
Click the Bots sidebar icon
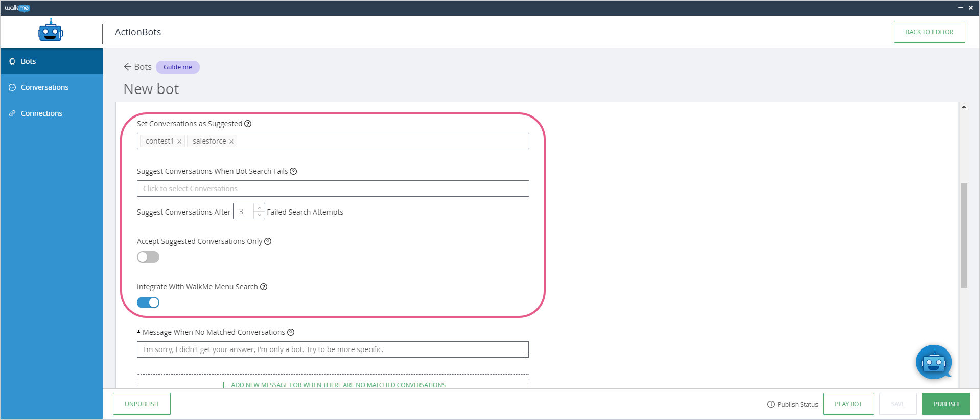[x=12, y=61]
